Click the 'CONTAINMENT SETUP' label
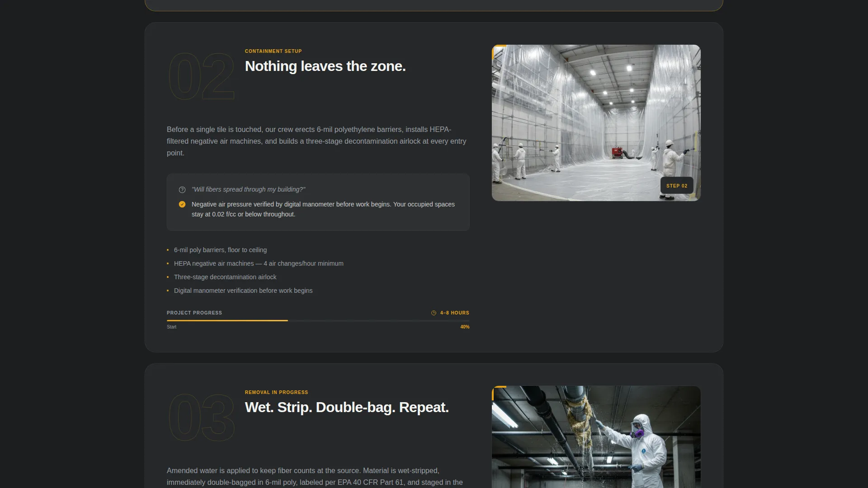Viewport: 868px width, 488px height. click(273, 51)
